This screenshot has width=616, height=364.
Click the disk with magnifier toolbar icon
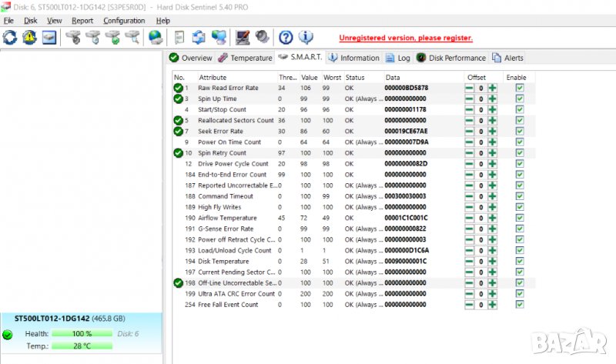tap(132, 37)
